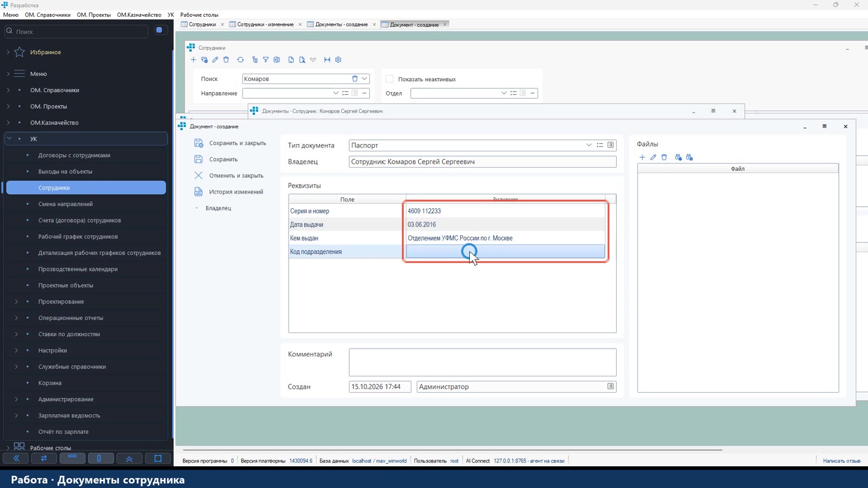868x488 pixels.
Task: Open the card icon next to Администратор field
Action: coord(610,387)
